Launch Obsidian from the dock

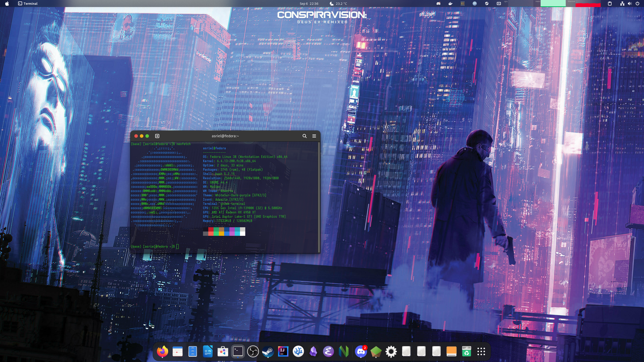(x=313, y=351)
